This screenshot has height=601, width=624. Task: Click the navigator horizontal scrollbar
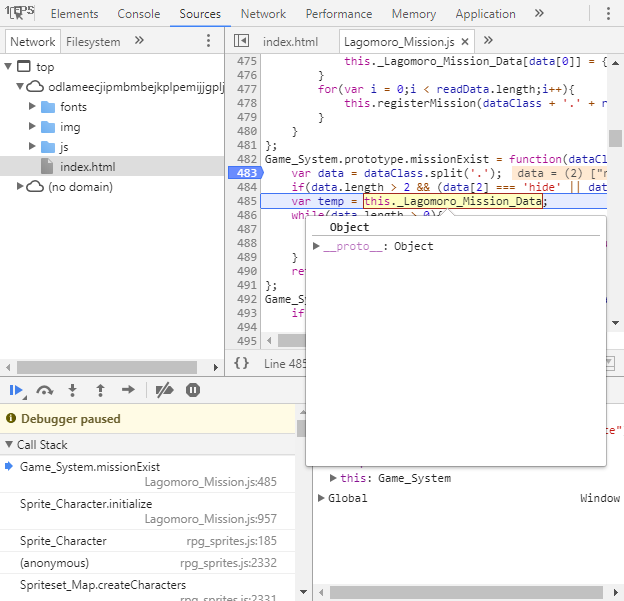(x=107, y=367)
